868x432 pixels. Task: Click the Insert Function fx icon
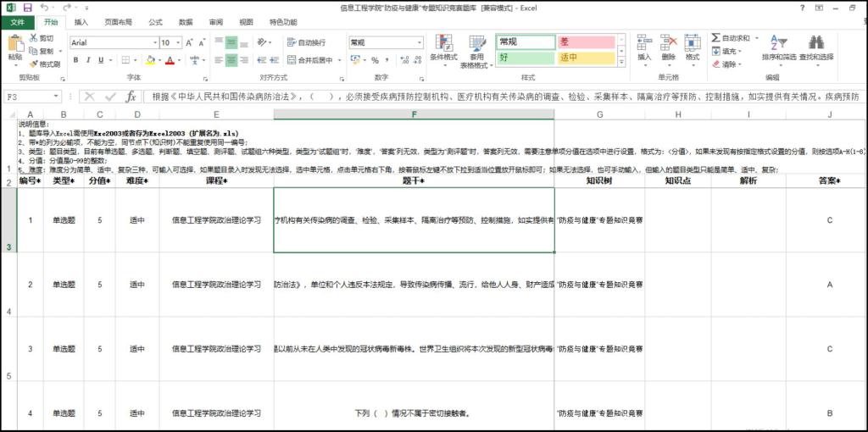click(x=131, y=97)
